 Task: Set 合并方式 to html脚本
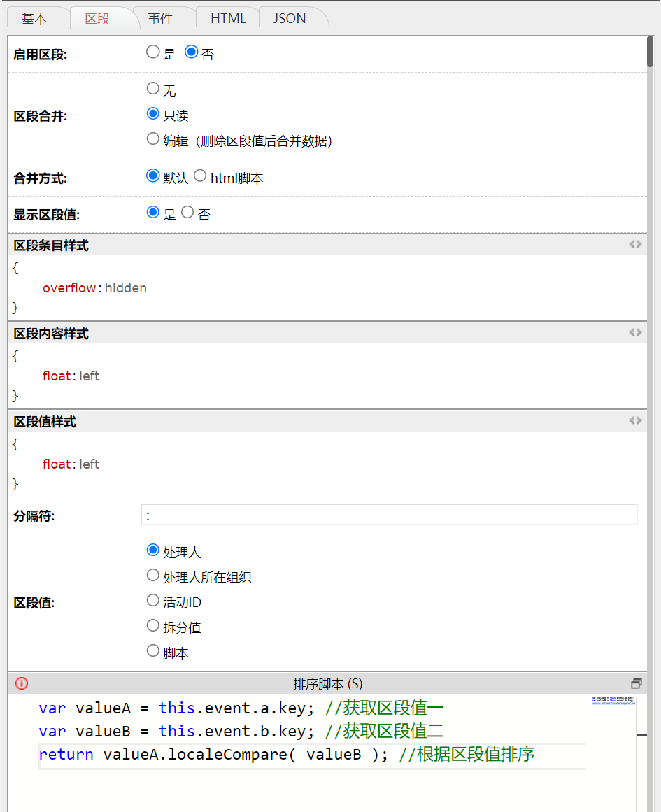(201, 176)
